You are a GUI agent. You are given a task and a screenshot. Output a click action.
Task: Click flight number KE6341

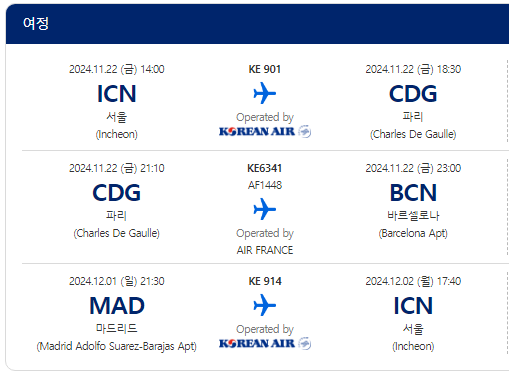click(x=265, y=168)
